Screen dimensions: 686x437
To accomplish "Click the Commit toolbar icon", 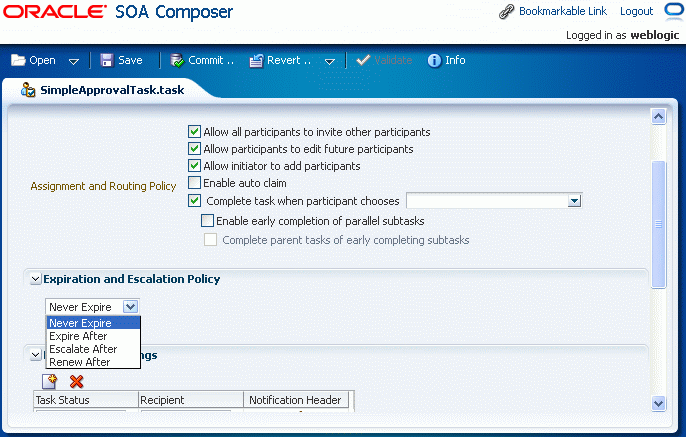I will (x=176, y=60).
